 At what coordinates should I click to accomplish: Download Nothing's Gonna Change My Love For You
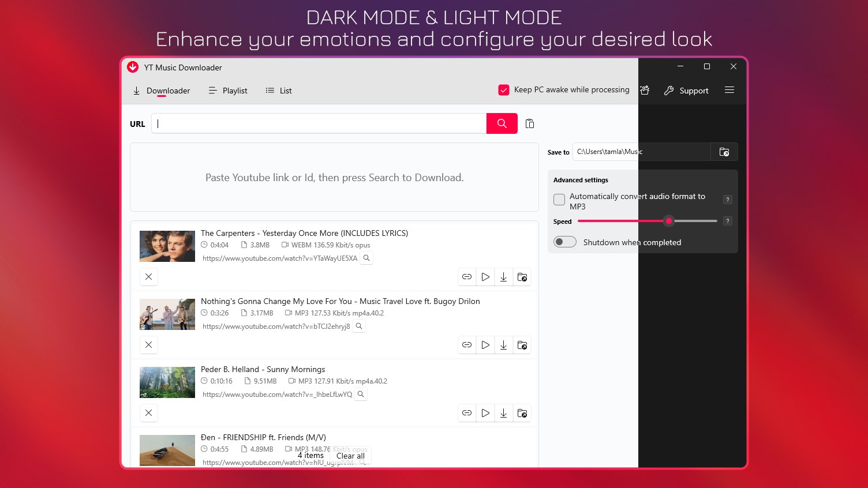[504, 345]
